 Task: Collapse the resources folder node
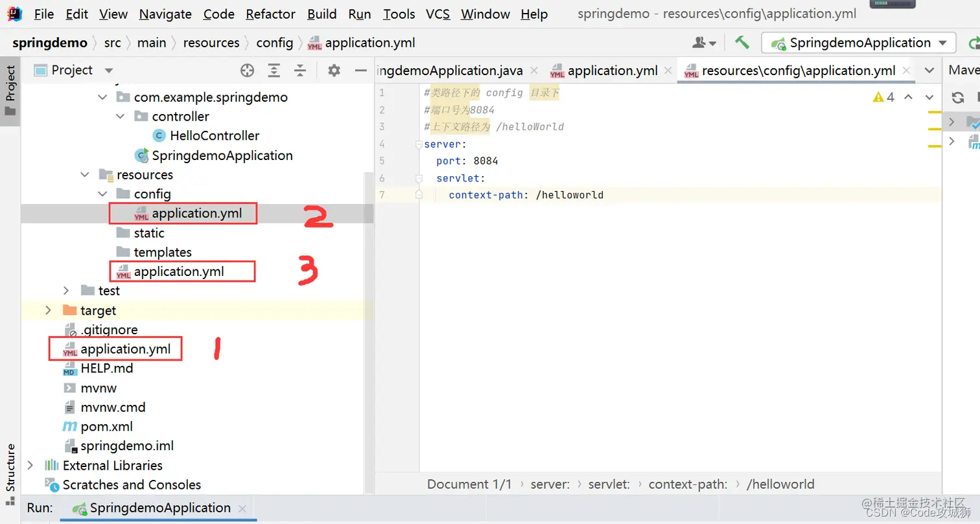point(84,175)
